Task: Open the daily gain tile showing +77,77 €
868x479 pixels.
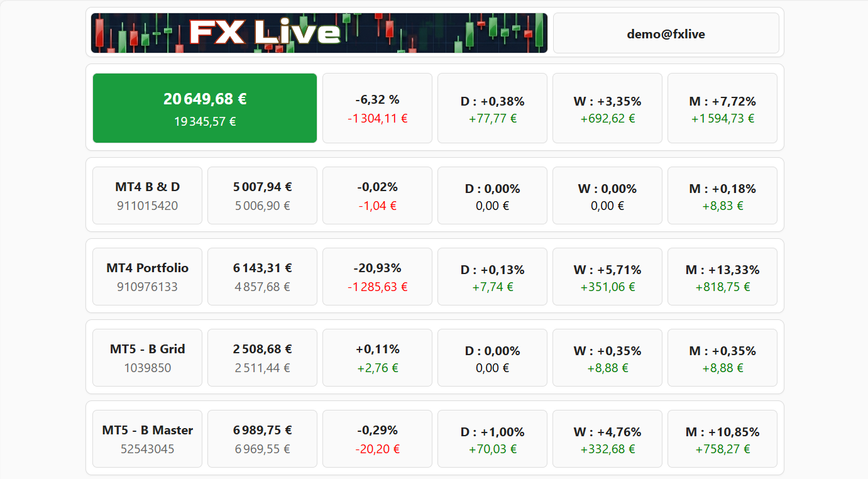Action: [492, 107]
